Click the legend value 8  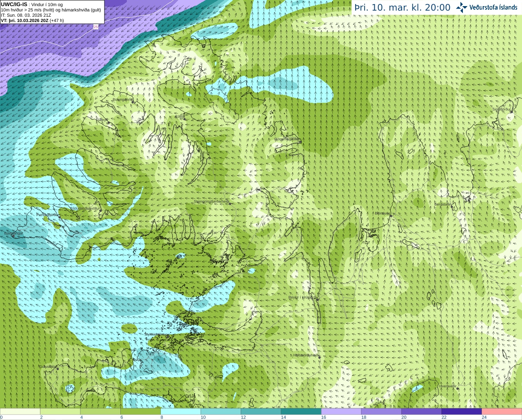tap(162, 417)
